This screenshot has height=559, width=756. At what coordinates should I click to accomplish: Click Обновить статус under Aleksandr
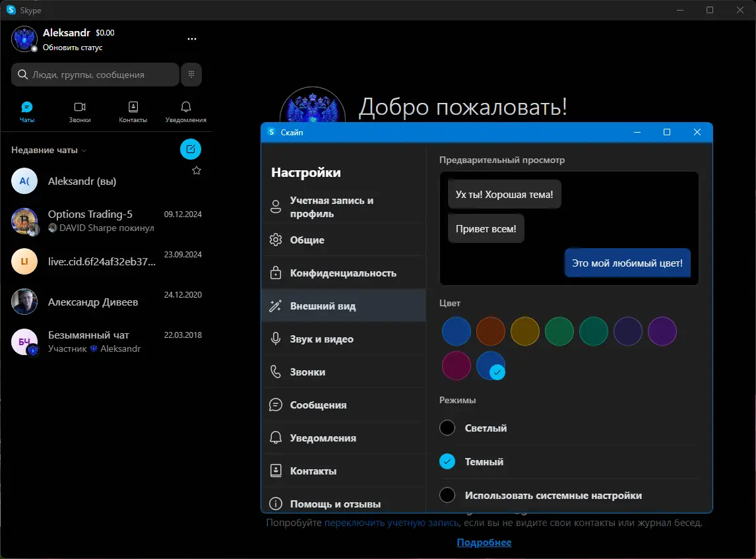click(73, 48)
